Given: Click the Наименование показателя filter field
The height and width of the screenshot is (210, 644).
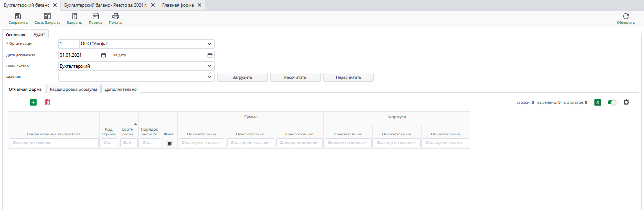Looking at the screenshot, I should [x=54, y=143].
